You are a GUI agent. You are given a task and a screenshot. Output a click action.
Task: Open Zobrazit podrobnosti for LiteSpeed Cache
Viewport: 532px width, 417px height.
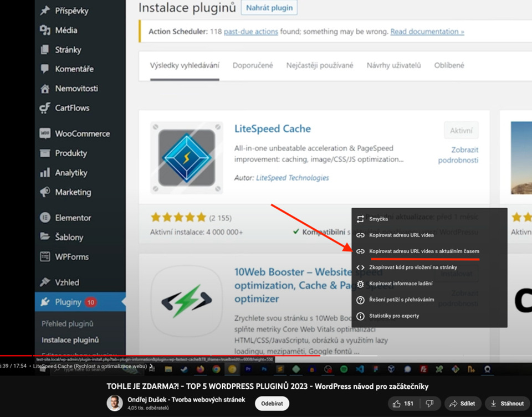coord(458,155)
